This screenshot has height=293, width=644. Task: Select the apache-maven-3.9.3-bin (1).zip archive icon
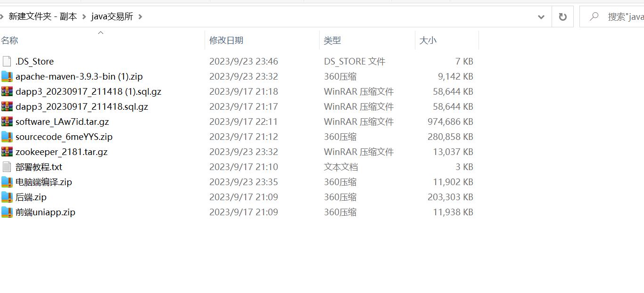tap(7, 76)
